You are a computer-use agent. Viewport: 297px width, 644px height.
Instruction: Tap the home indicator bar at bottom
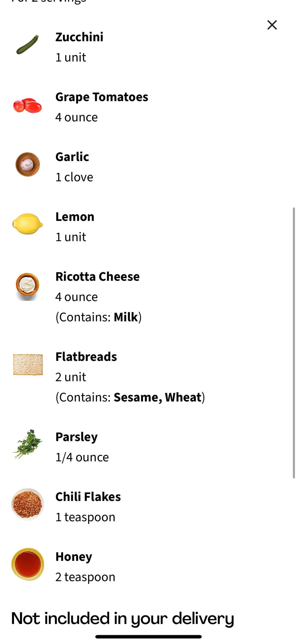click(148, 637)
